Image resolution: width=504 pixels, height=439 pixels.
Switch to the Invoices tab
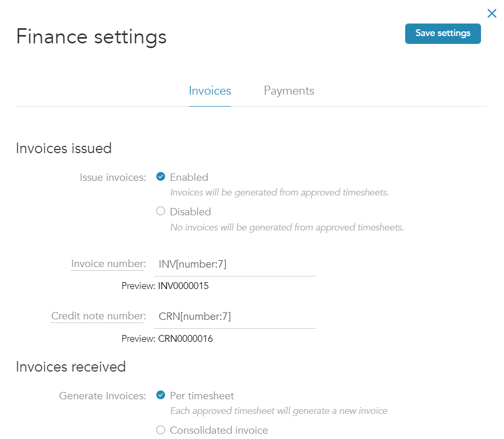[x=210, y=91]
